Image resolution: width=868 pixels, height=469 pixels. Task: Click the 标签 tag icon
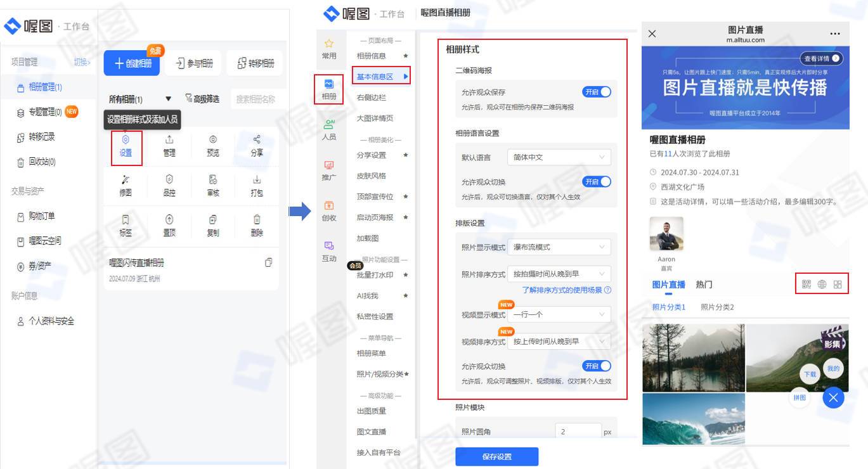(126, 219)
